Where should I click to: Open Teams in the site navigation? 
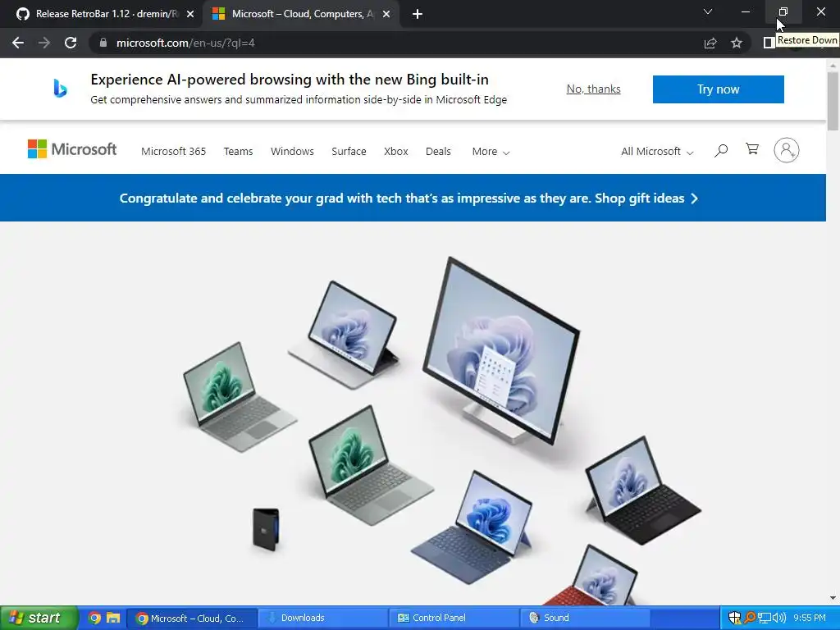click(x=238, y=152)
